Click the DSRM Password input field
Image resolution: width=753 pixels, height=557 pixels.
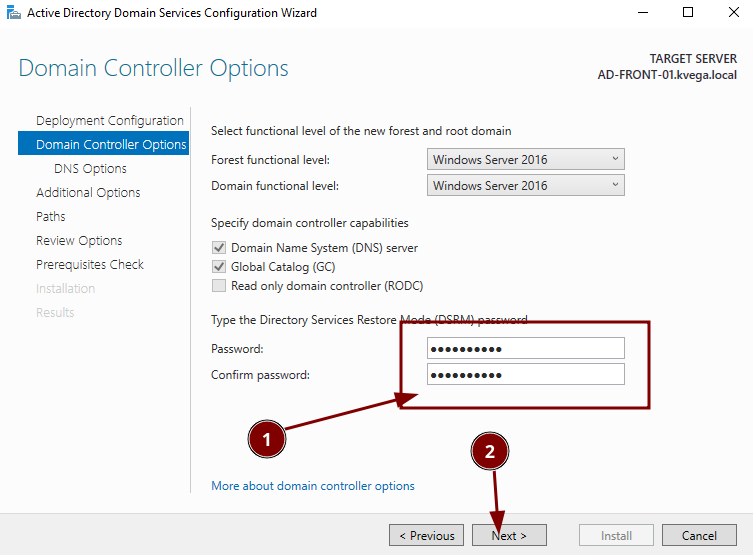tap(525, 348)
